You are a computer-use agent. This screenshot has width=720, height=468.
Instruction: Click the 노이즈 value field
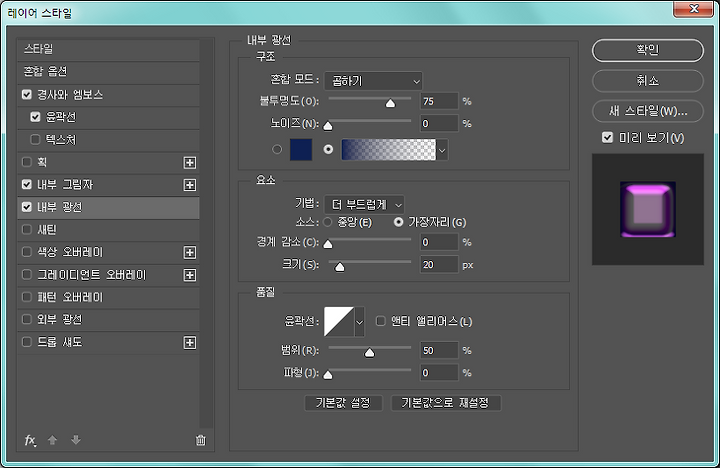[x=439, y=124]
